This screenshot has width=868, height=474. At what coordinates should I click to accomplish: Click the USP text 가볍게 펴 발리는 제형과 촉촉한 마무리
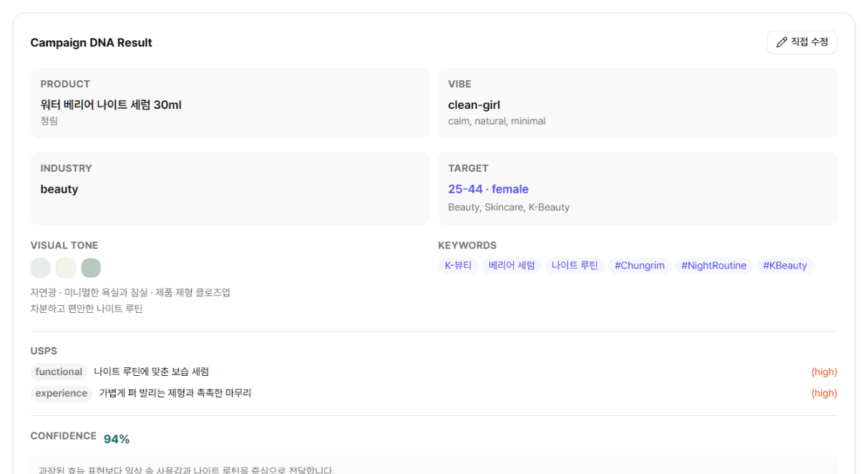click(175, 393)
